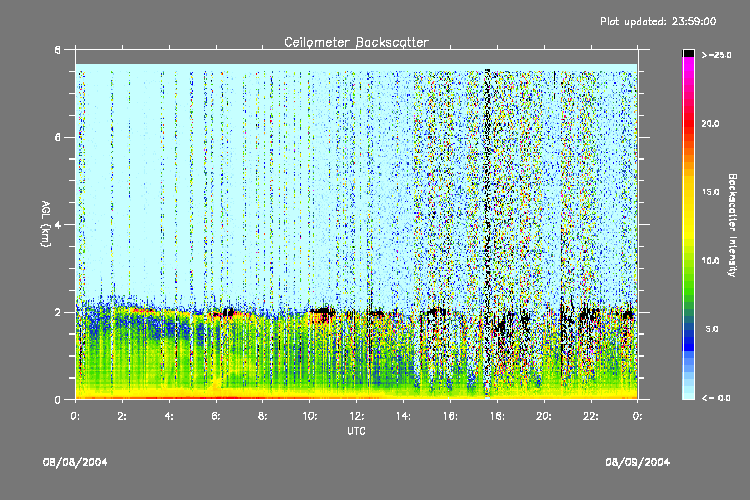
Task: Click the x-axis tick label '14:'
Action: tap(403, 416)
